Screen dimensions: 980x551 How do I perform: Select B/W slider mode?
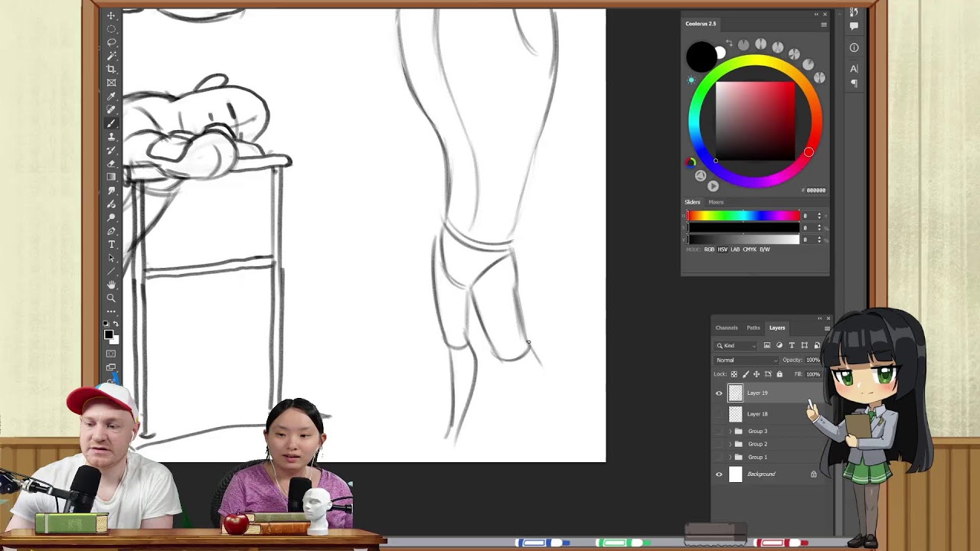tap(765, 249)
